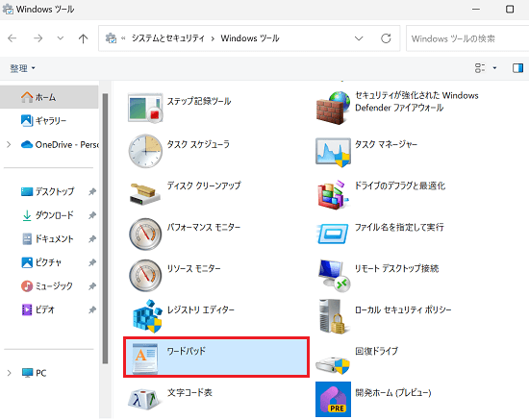Click the 文字コード表 label text
The width and height of the screenshot is (529, 420).
click(189, 392)
